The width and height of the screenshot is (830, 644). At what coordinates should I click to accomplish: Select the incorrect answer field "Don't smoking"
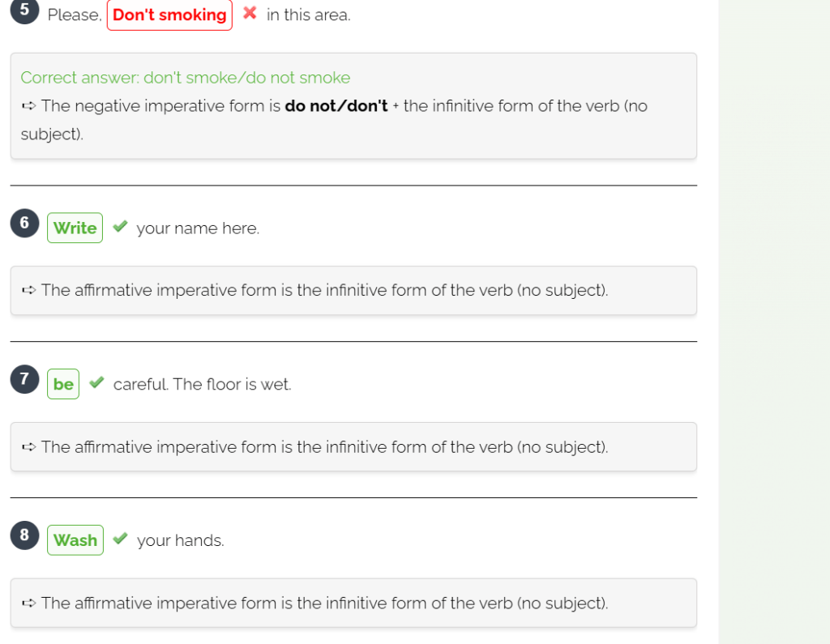click(169, 15)
